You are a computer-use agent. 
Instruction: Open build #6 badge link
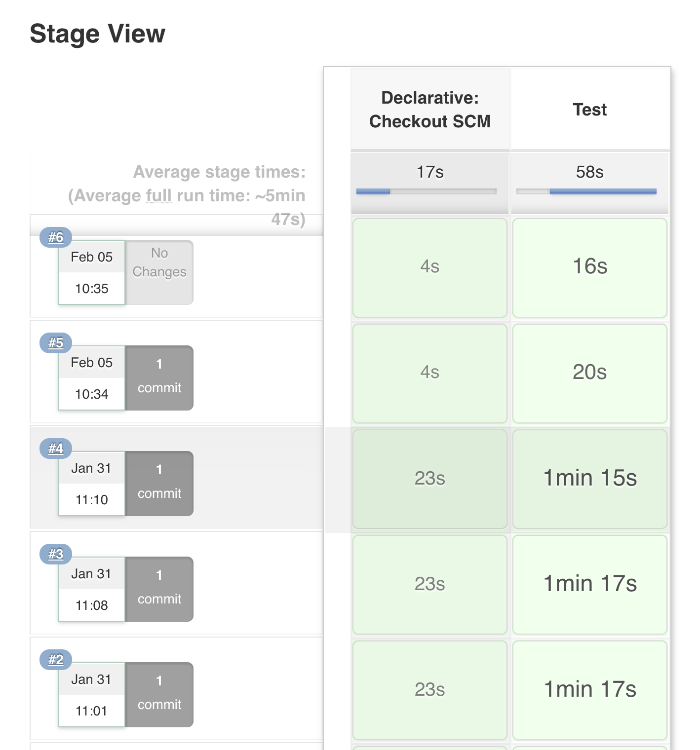coord(56,237)
